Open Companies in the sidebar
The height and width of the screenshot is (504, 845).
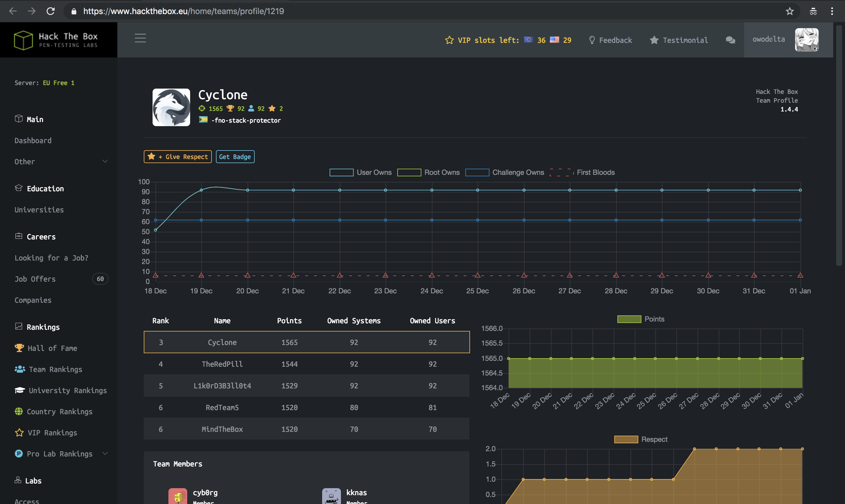point(33,300)
